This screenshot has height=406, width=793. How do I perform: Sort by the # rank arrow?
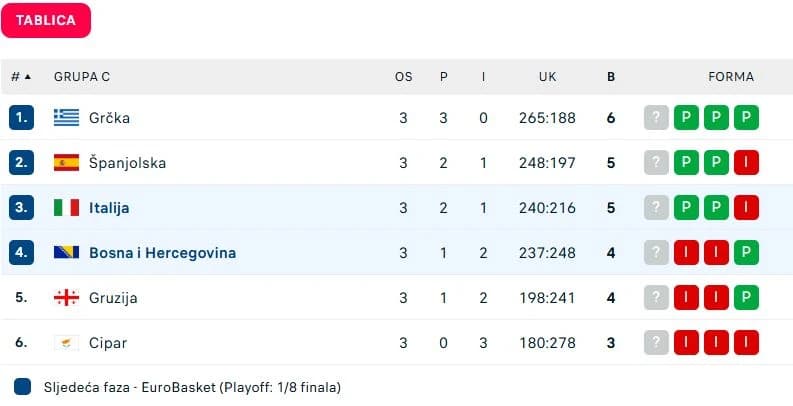coord(28,77)
